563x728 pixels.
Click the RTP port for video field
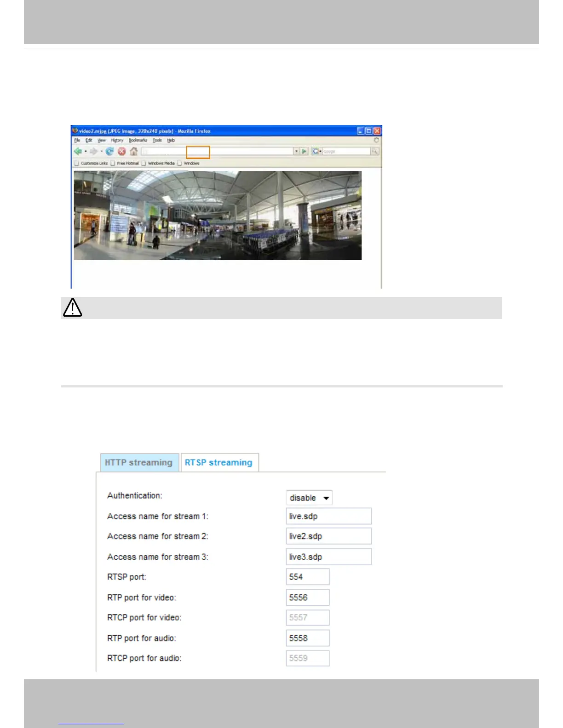click(308, 597)
